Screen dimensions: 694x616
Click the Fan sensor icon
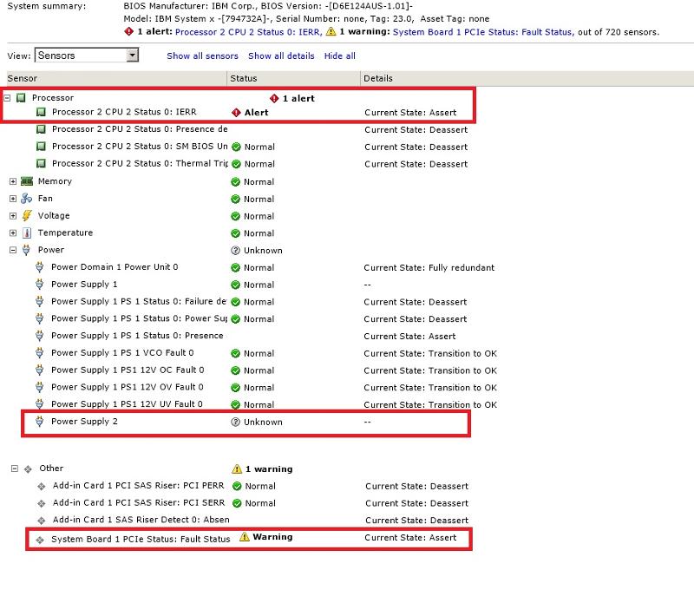(x=26, y=199)
